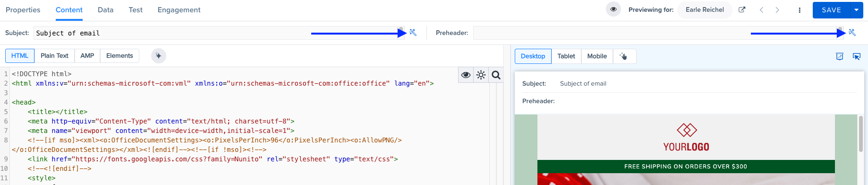Switch preview to Mobile view
The width and height of the screenshot is (868, 185).
[597, 56]
